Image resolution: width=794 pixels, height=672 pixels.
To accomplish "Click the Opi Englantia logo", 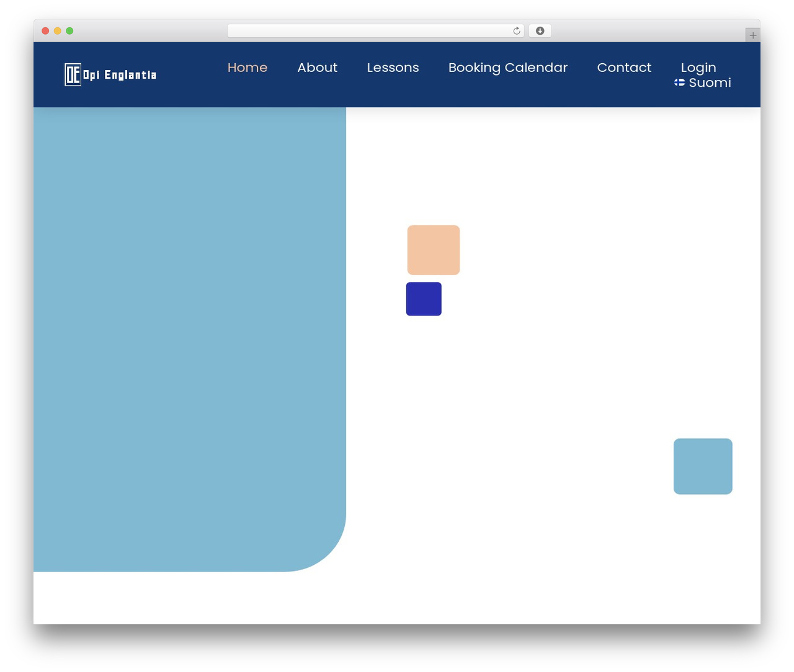I will (x=110, y=74).
